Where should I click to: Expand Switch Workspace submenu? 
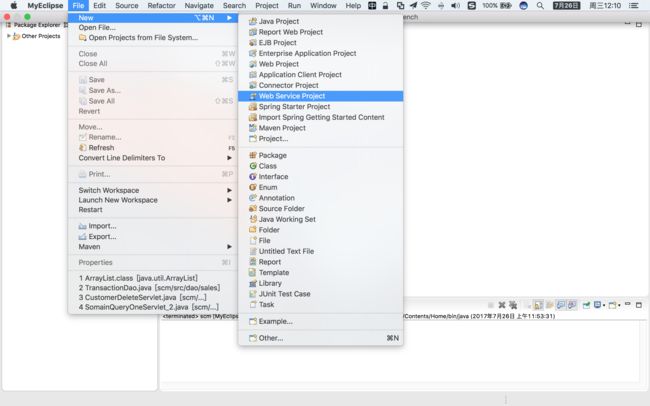(x=153, y=190)
